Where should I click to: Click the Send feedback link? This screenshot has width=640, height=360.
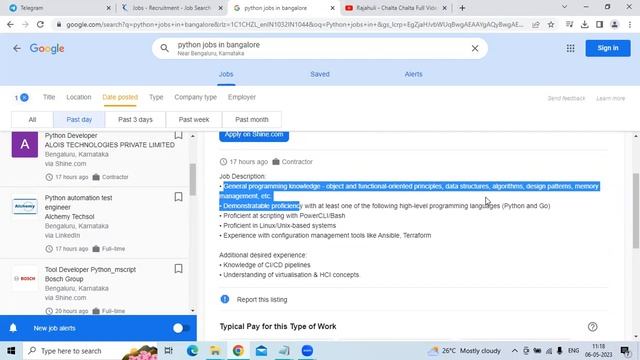[x=566, y=98]
